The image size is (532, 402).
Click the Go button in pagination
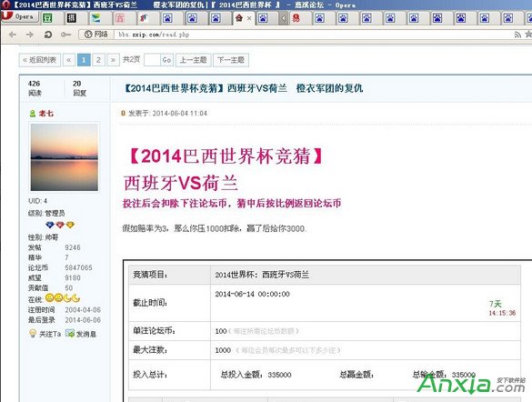click(x=166, y=60)
